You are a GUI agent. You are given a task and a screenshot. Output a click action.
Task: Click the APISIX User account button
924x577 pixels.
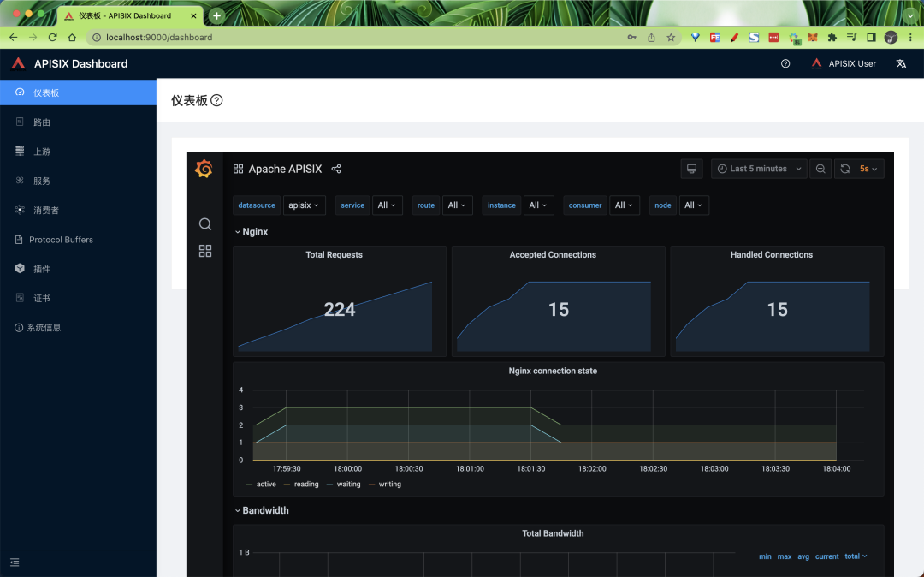[x=844, y=63]
